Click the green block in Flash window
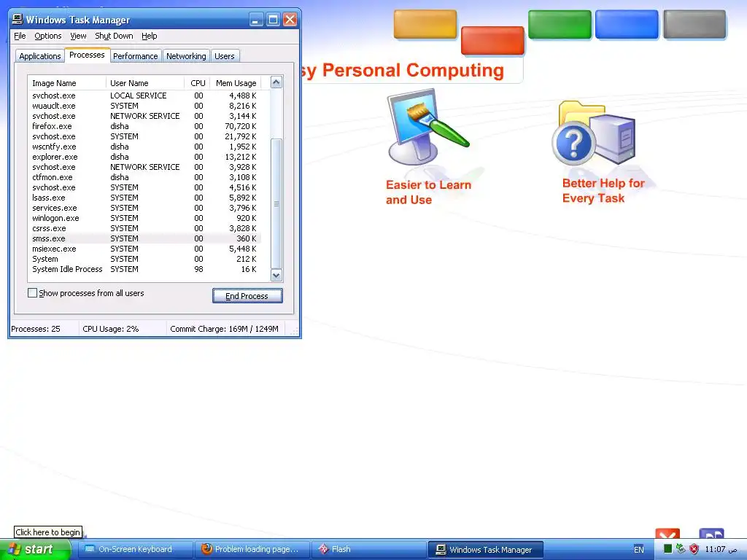The height and width of the screenshot is (560, 747). [560, 24]
